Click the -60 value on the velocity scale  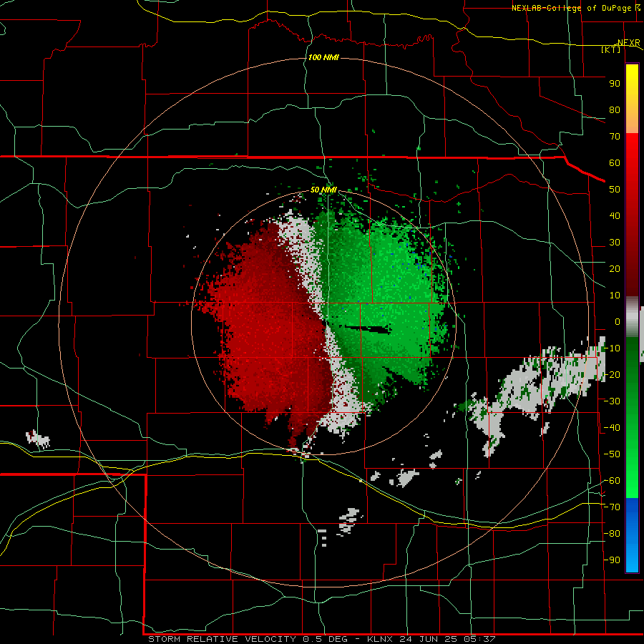coord(612,481)
